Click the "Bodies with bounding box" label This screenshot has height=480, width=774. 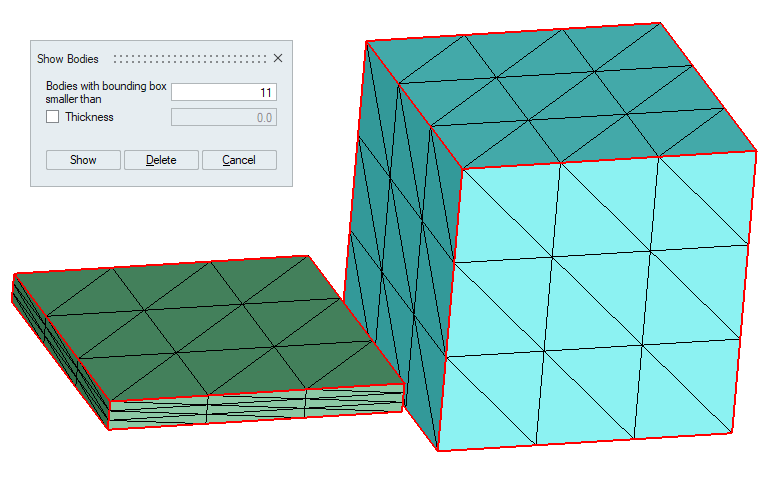105,86
